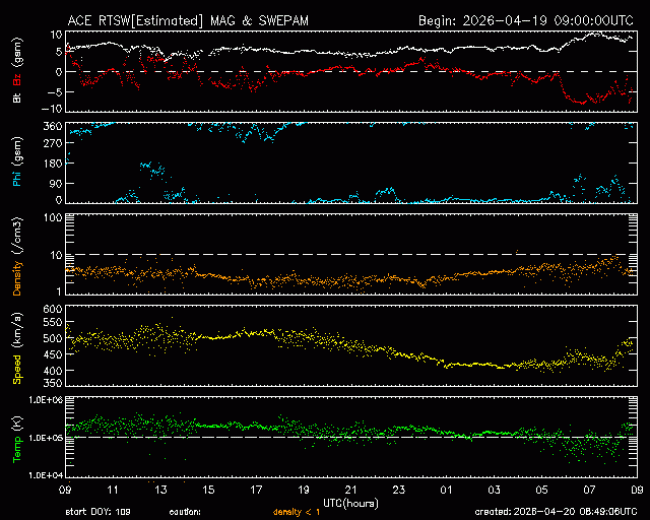Viewport: 650px width, 520px height.
Task: Click the '-5' tick on the Bt Bz axis
Action: 55,92
